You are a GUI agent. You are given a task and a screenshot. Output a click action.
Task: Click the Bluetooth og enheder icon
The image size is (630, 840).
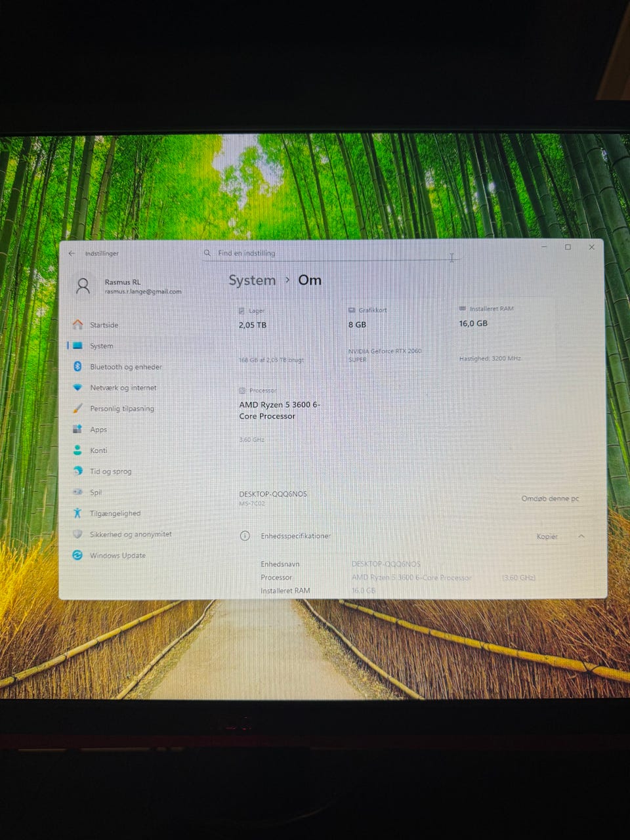tap(77, 366)
